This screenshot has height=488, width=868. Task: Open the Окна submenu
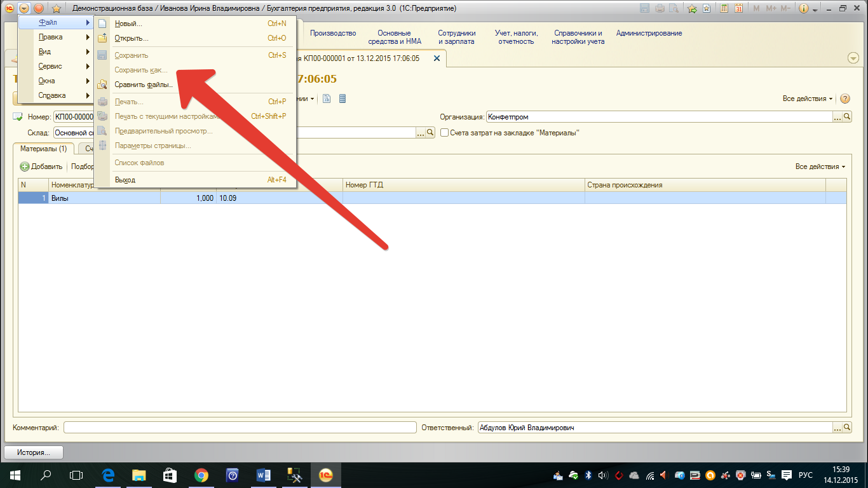56,81
